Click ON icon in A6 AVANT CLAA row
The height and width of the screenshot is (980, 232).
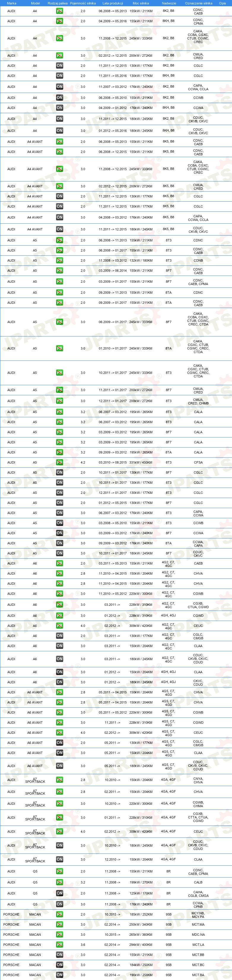click(60, 753)
